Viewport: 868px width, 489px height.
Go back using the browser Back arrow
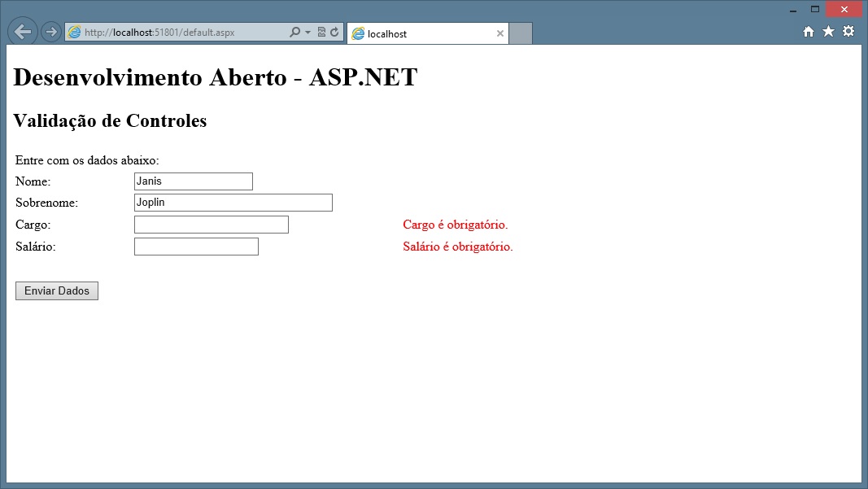(23, 32)
